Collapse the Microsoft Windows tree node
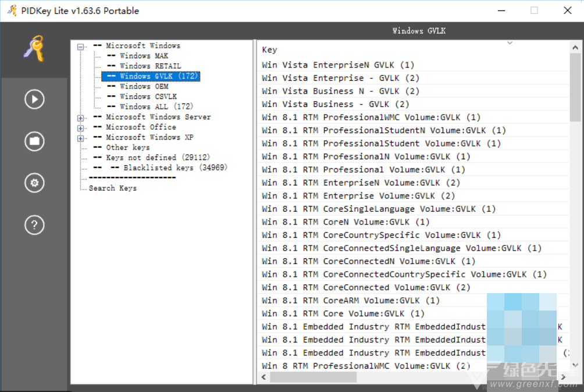 (x=80, y=47)
